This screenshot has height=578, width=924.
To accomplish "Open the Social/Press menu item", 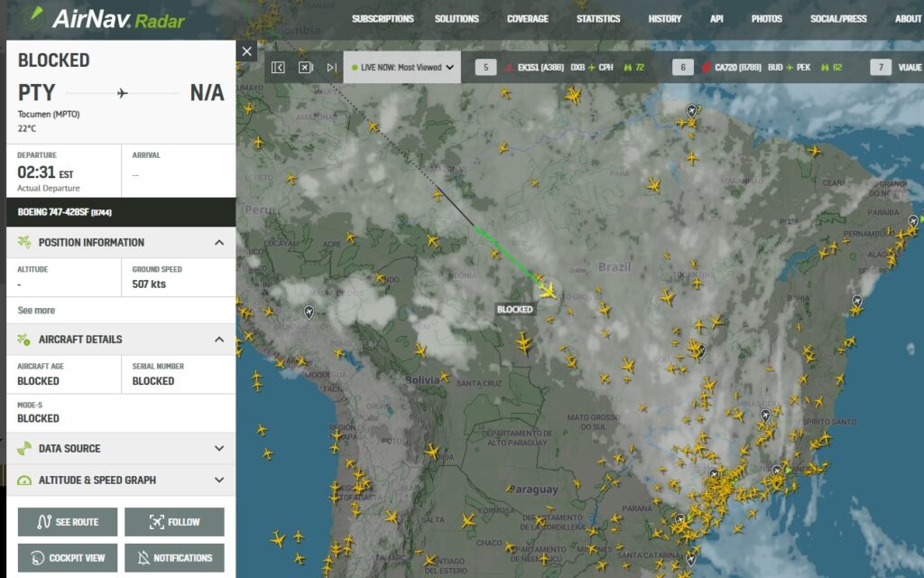I will click(838, 19).
